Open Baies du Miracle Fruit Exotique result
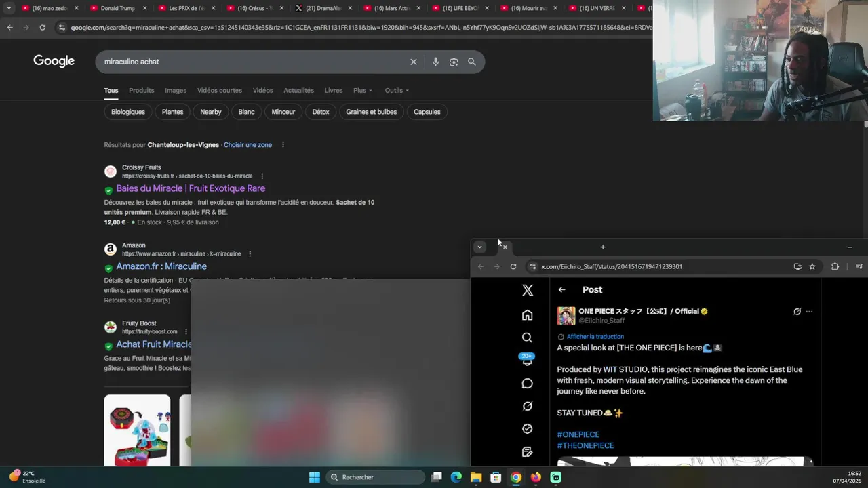 click(191, 188)
